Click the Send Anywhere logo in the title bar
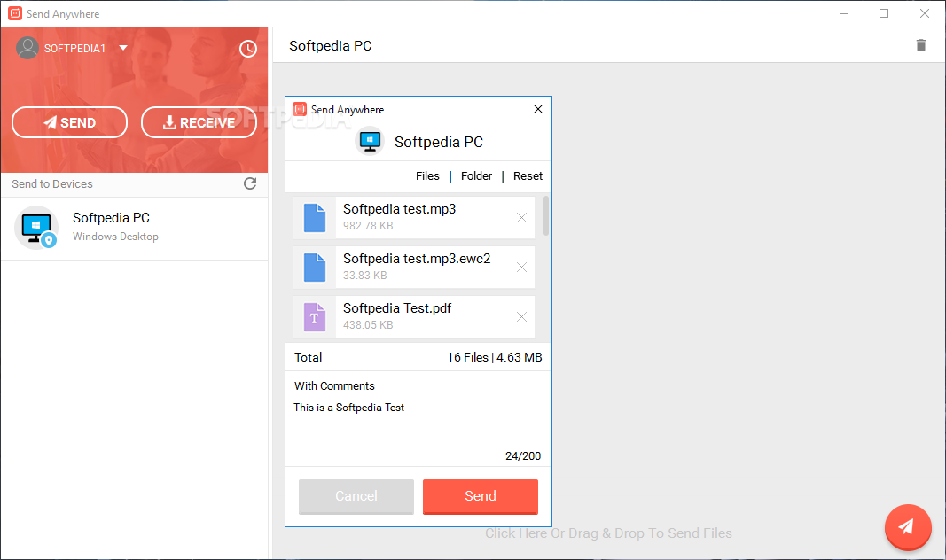Image resolution: width=946 pixels, height=560 pixels. [x=15, y=13]
